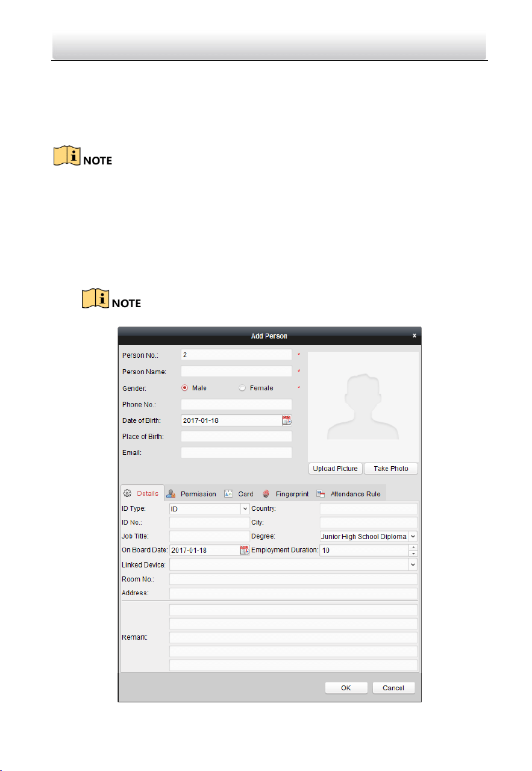Click the Employment Duration value field
The image size is (532, 771).
(x=365, y=550)
